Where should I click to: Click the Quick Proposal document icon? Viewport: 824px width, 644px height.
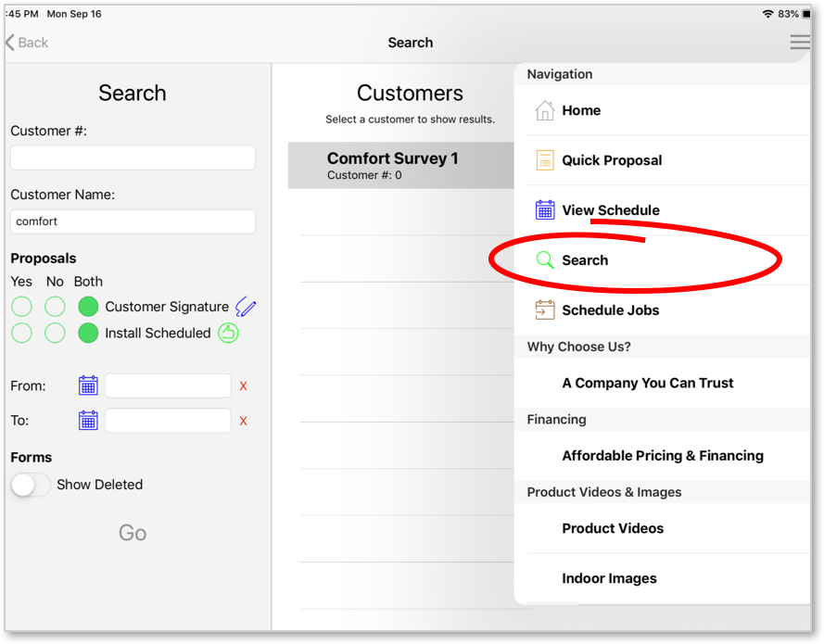click(545, 160)
